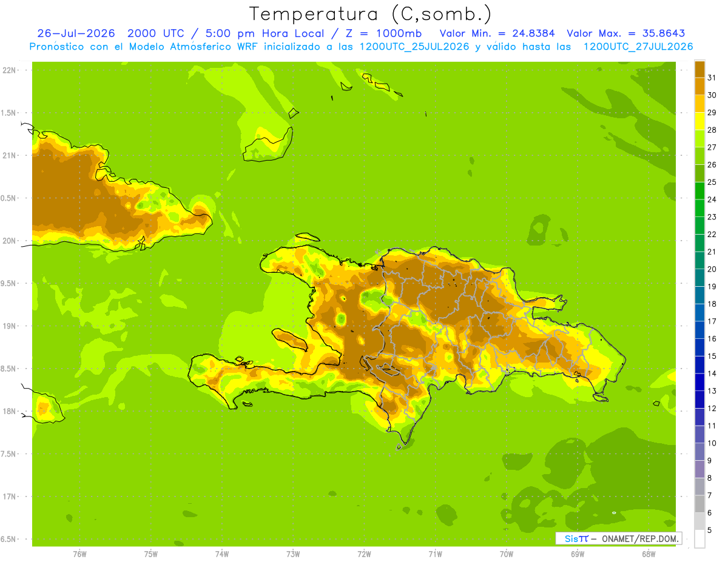
Task: Click the "20N" latitude label
Action: click(x=10, y=241)
